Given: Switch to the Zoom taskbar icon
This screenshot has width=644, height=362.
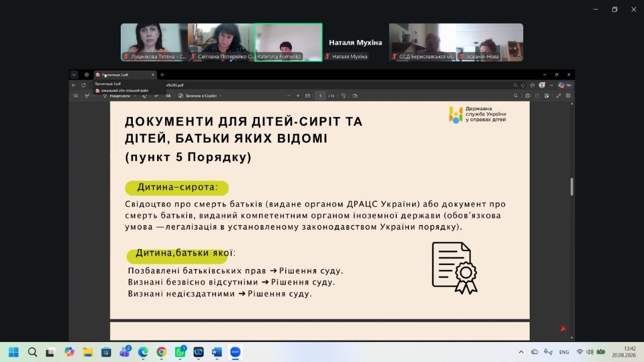Looking at the screenshot, I should [235, 352].
